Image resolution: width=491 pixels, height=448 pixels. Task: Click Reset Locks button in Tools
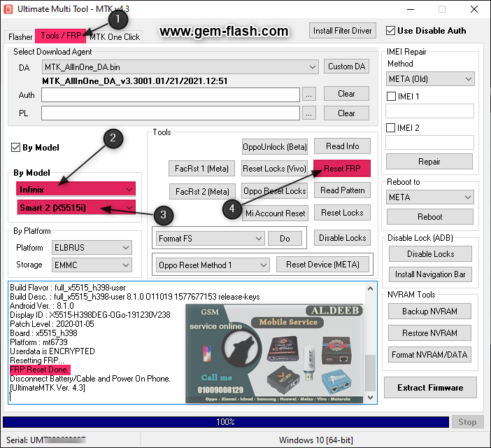[x=342, y=213]
